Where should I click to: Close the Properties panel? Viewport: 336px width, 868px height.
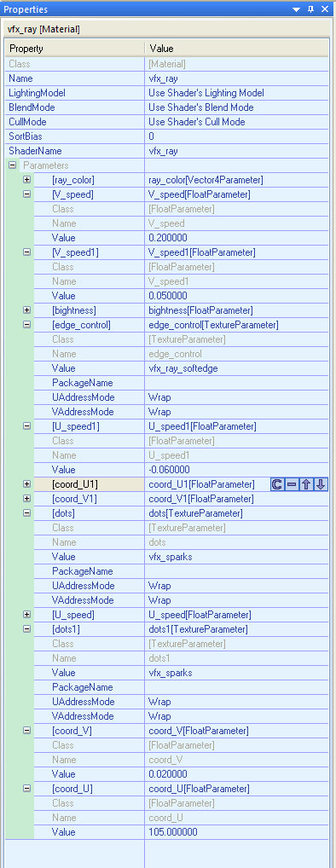[x=325, y=9]
